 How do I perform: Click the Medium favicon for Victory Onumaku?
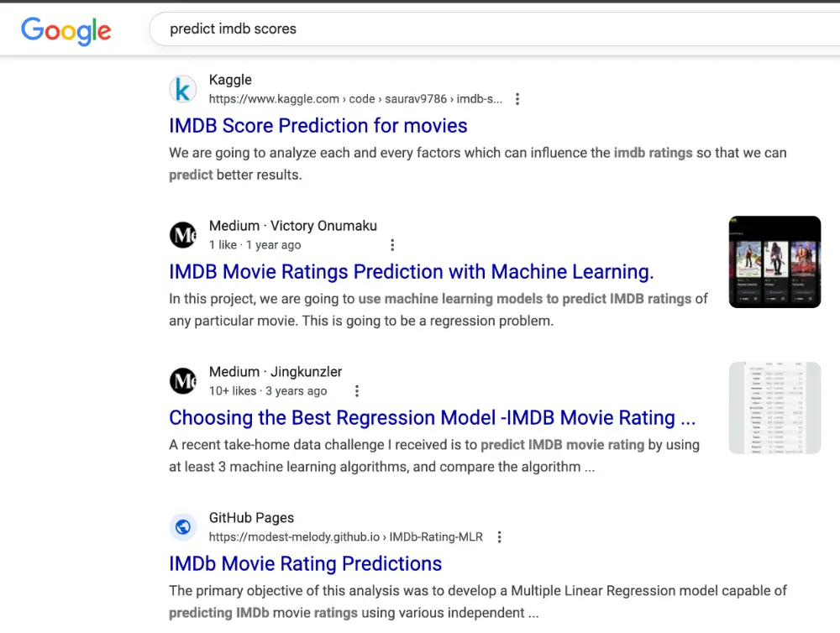click(x=182, y=235)
